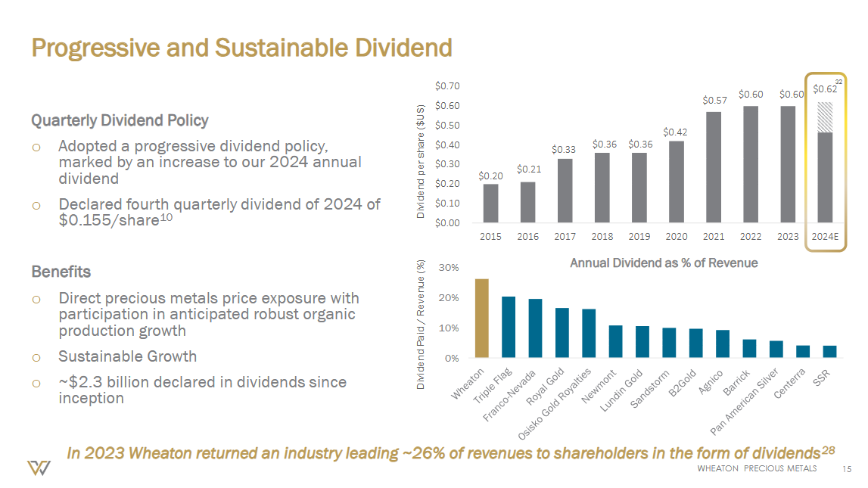The height and width of the screenshot is (488, 868).
Task: Select the '$0.155/share' fourth quarterly dividend bullet
Action: (219, 212)
